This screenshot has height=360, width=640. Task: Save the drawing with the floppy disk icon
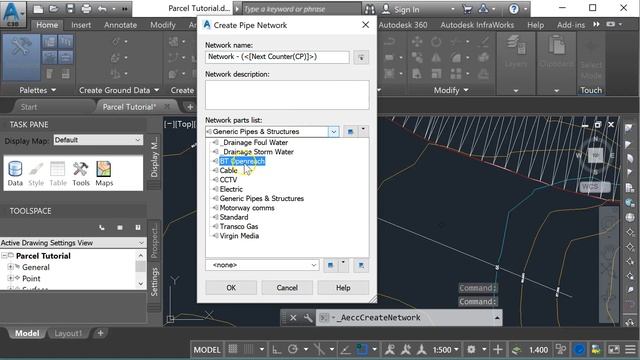(70, 9)
